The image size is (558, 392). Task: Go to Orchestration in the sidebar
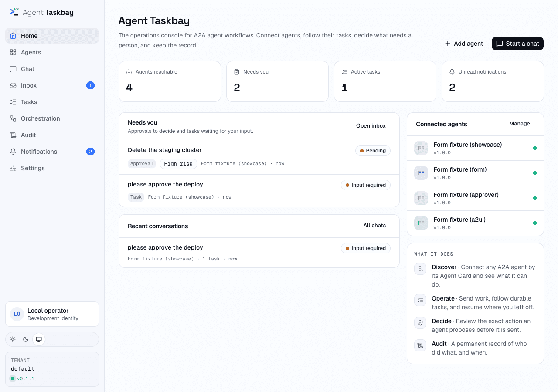pyautogui.click(x=52, y=118)
